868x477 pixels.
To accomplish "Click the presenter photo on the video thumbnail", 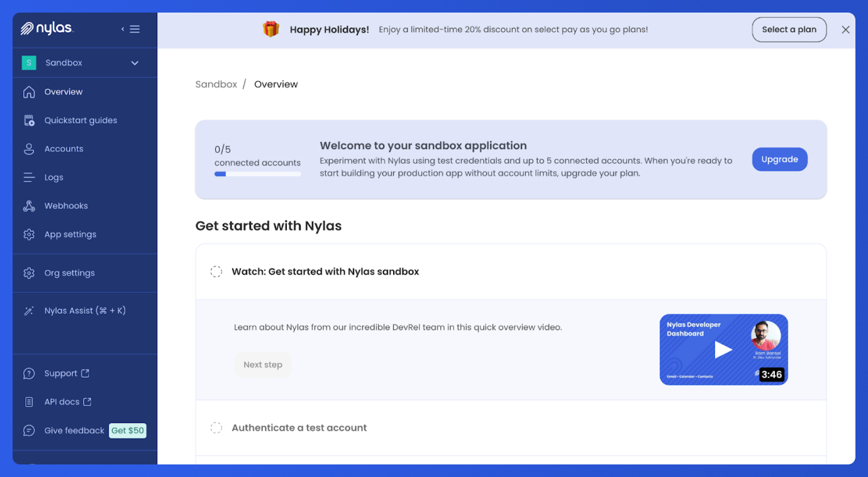I will [x=765, y=336].
